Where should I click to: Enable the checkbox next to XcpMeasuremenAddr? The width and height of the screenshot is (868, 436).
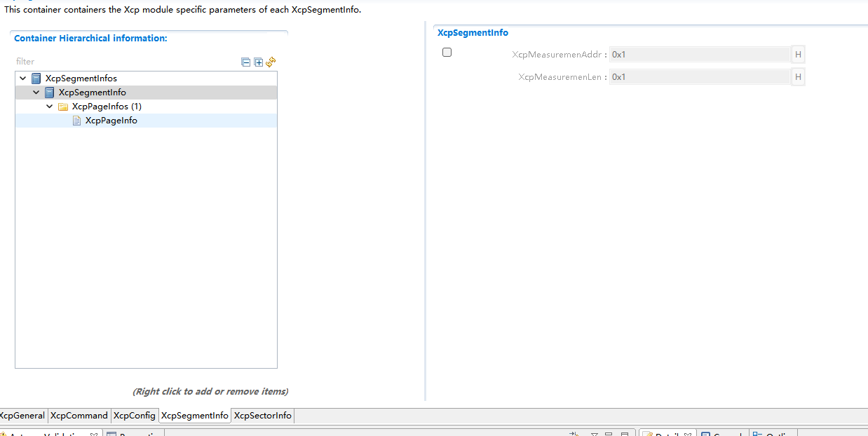pyautogui.click(x=447, y=53)
